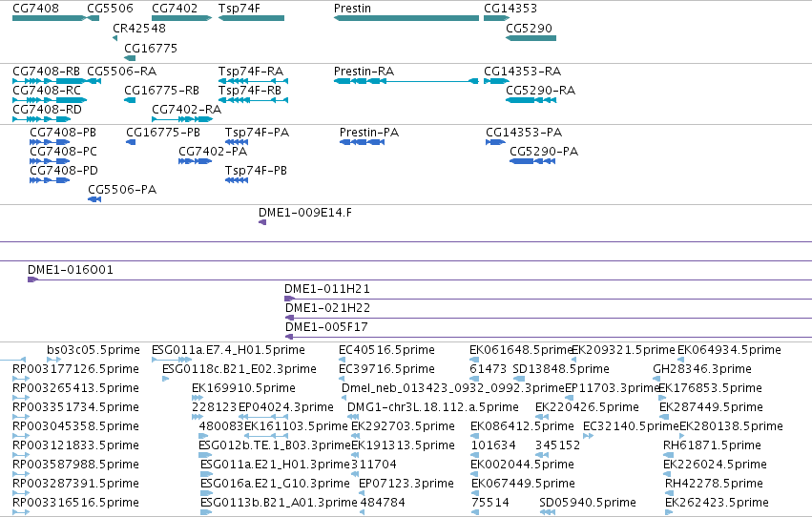Select the DME1-021H22 clone feature
The width and height of the screenshot is (812, 517).
point(549,318)
